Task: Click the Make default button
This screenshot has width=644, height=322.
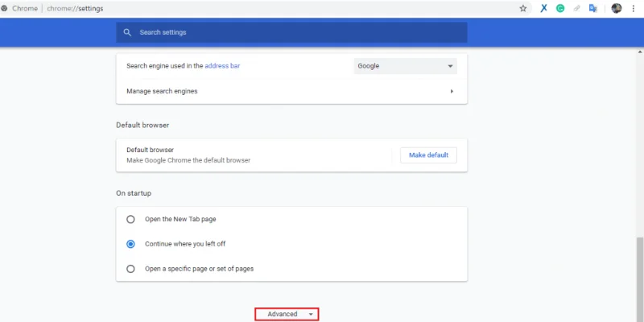Action: [x=428, y=155]
